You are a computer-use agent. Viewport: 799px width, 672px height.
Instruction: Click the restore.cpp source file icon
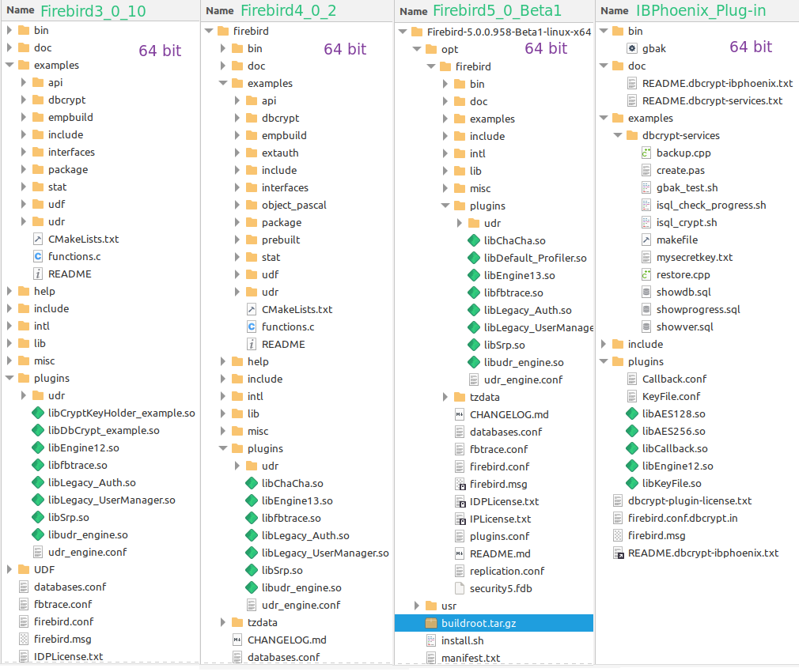tap(646, 274)
